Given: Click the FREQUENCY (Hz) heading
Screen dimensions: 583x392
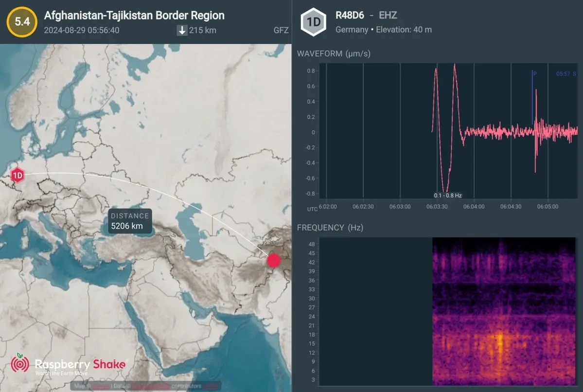Looking at the screenshot, I should coord(330,227).
